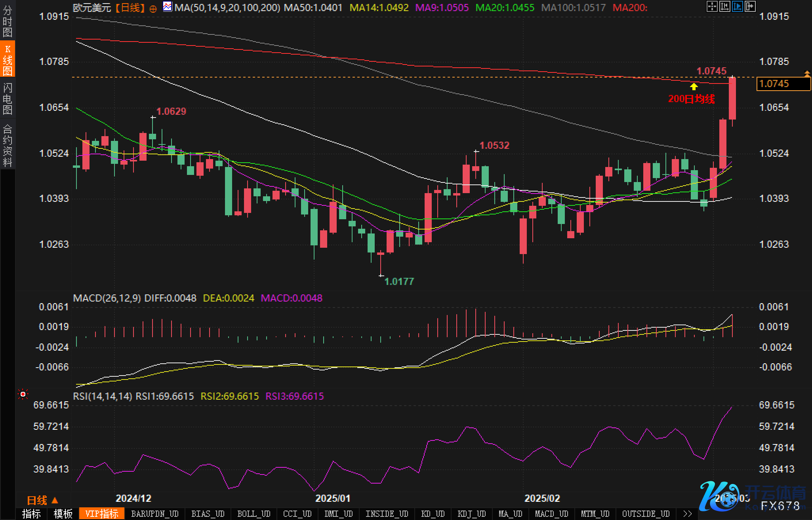This screenshot has width=812, height=520.
Task: Click the measure range tool icon
Action: [x=724, y=6]
